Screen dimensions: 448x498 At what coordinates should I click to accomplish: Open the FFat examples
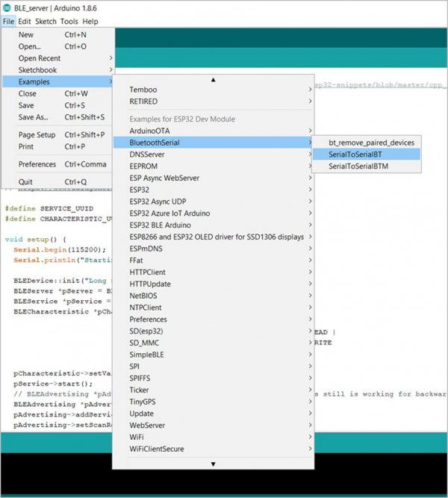(214, 261)
